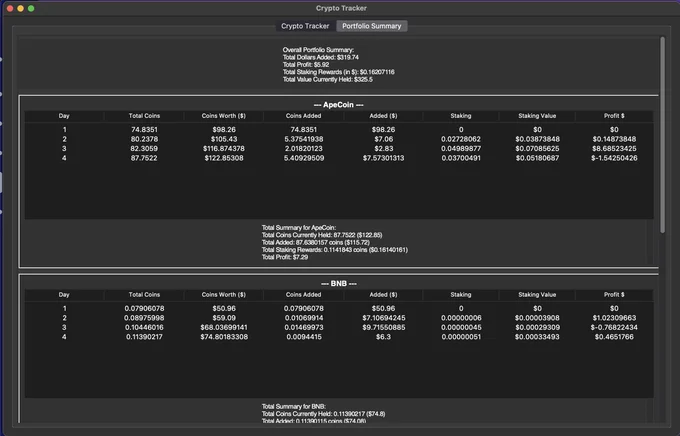Click BNB Coins Added cell 0.01069914

click(304, 318)
